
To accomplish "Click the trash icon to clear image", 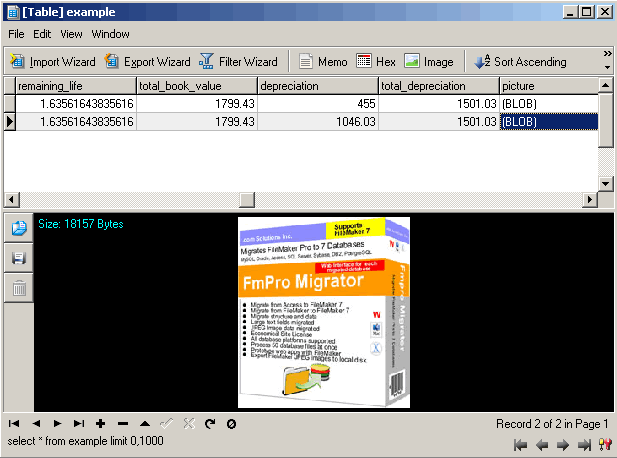I will coord(18,288).
